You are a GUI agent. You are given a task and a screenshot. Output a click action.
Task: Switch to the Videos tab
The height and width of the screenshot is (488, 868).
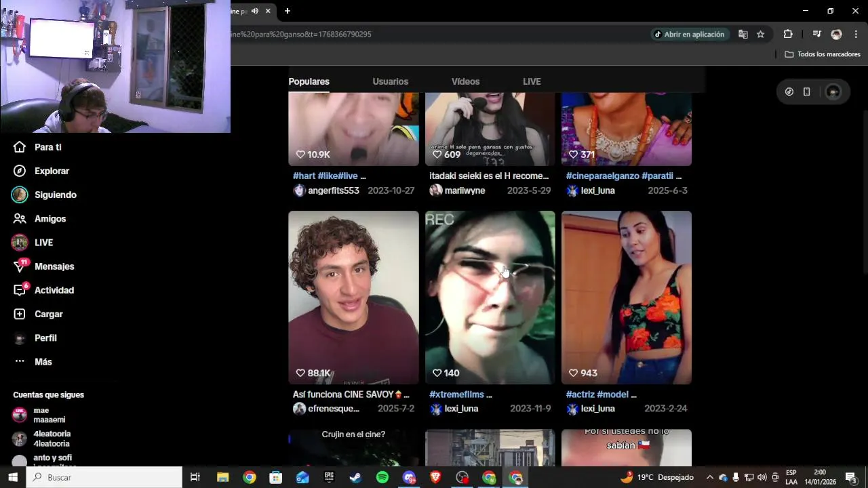click(465, 81)
